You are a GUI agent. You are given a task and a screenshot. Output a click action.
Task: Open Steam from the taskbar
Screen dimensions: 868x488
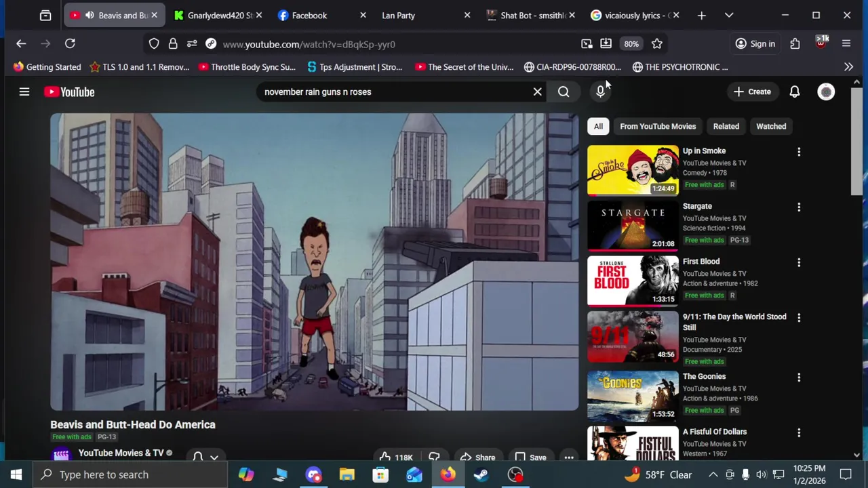click(x=481, y=474)
